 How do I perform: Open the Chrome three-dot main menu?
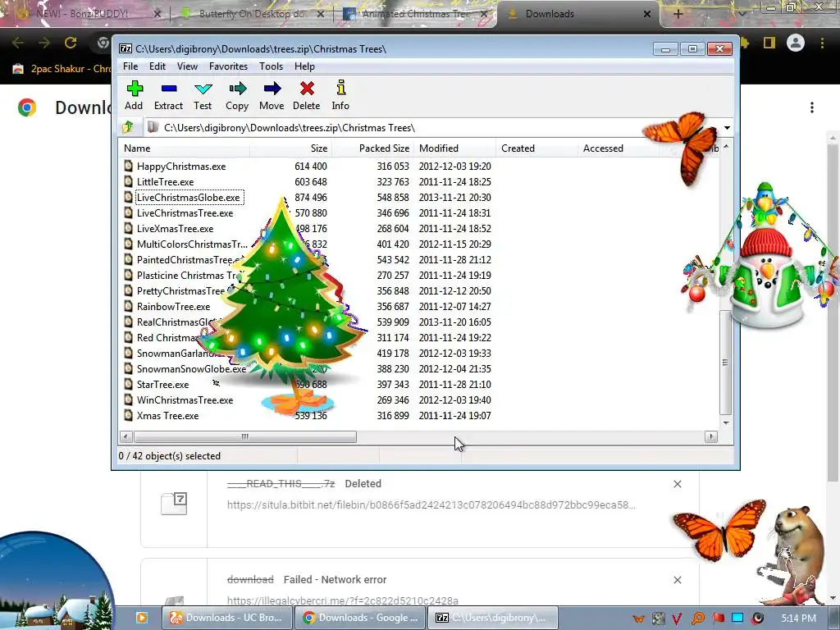(x=822, y=43)
